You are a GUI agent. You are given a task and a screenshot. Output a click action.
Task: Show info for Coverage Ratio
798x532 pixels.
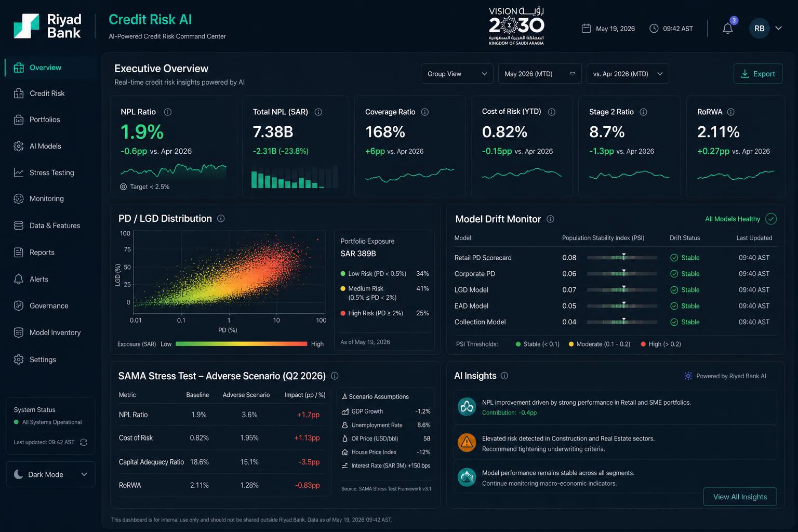(x=425, y=112)
